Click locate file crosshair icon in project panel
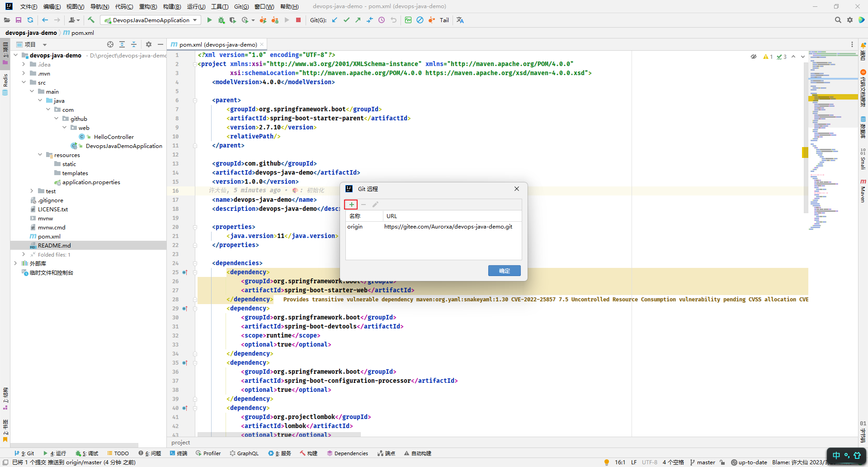Image resolution: width=868 pixels, height=467 pixels. click(110, 44)
